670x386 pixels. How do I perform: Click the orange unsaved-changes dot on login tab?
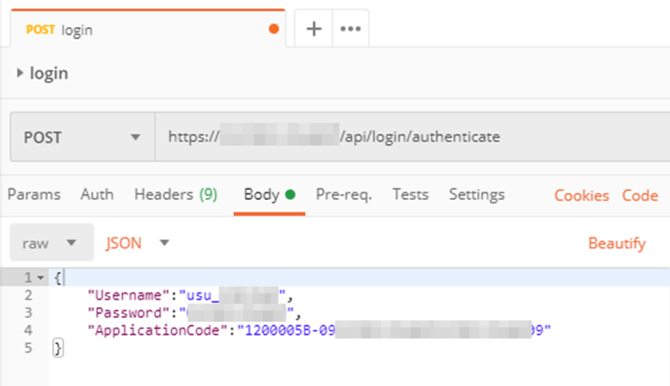pyautogui.click(x=274, y=29)
